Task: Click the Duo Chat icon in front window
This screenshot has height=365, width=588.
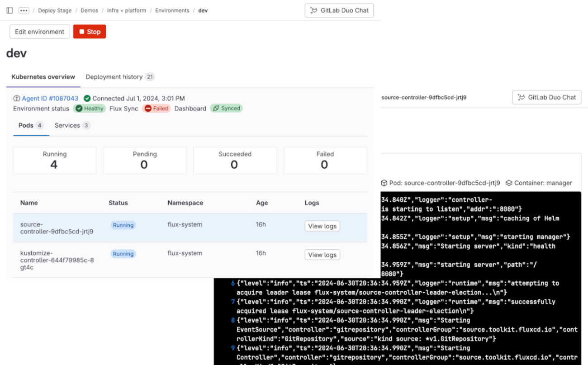Action: [314, 10]
